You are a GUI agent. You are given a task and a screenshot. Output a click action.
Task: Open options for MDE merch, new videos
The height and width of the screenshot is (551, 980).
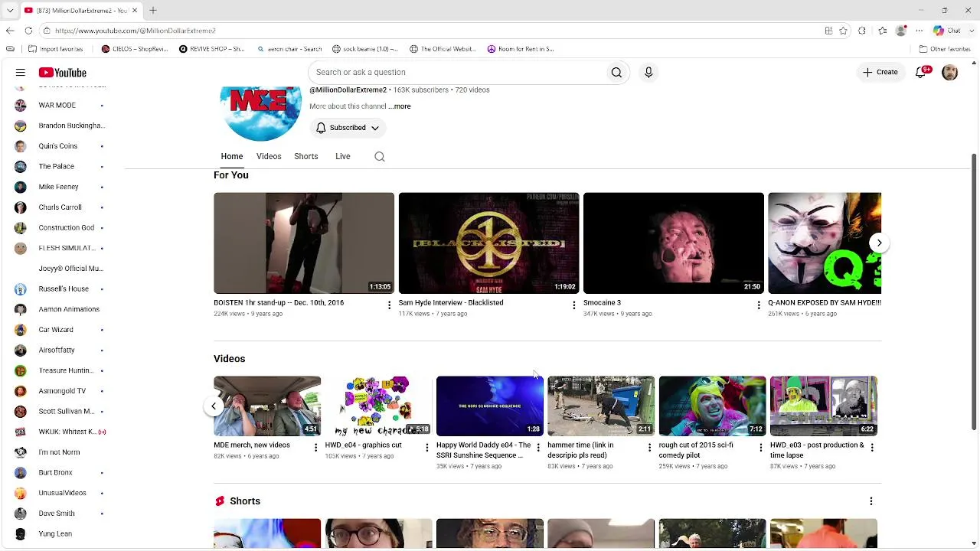coord(315,448)
